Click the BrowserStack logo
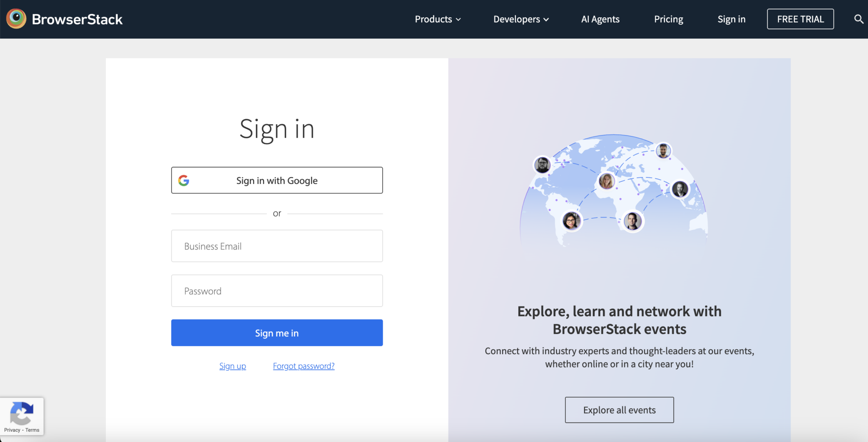This screenshot has height=442, width=868. click(64, 18)
